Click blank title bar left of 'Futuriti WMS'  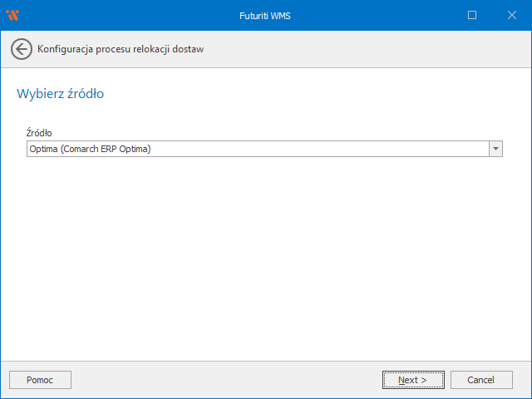pyautogui.click(x=125, y=15)
